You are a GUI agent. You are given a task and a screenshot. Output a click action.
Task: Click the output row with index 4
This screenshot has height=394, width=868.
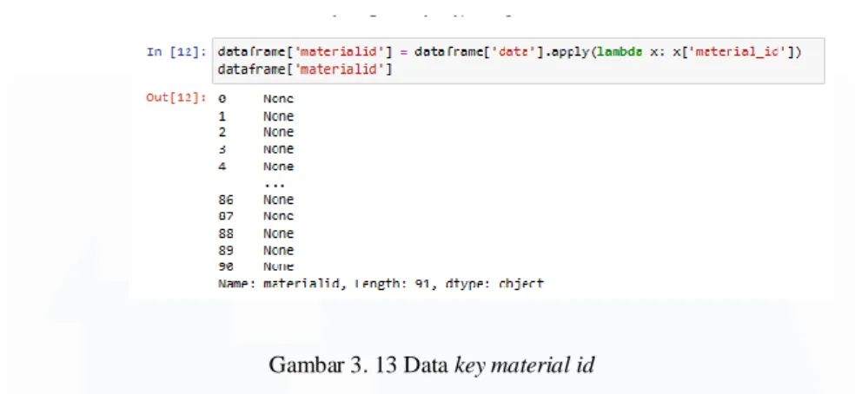(255, 167)
